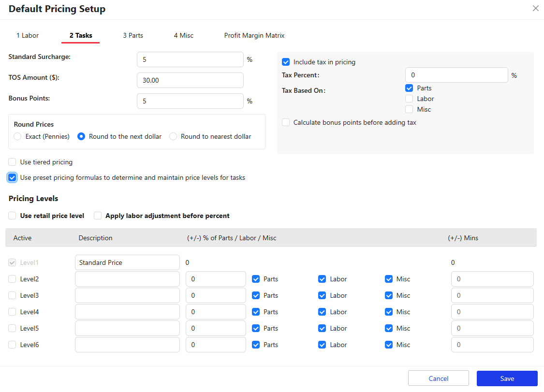Go to the 4 Misc tab
The height and width of the screenshot is (392, 544).
tap(184, 35)
